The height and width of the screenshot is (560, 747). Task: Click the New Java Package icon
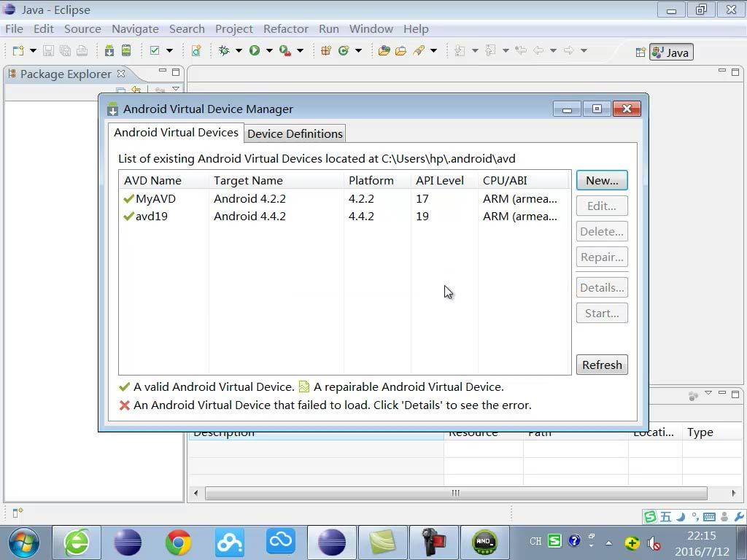326,50
